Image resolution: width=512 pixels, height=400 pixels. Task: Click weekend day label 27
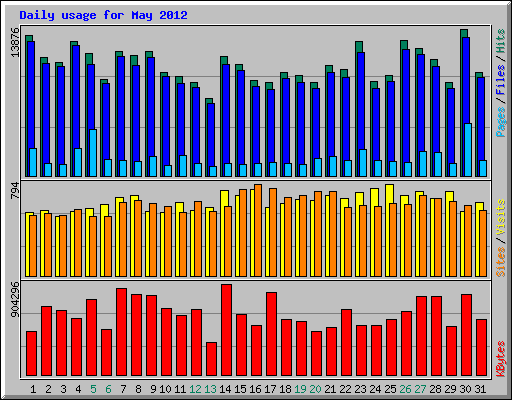[420, 389]
